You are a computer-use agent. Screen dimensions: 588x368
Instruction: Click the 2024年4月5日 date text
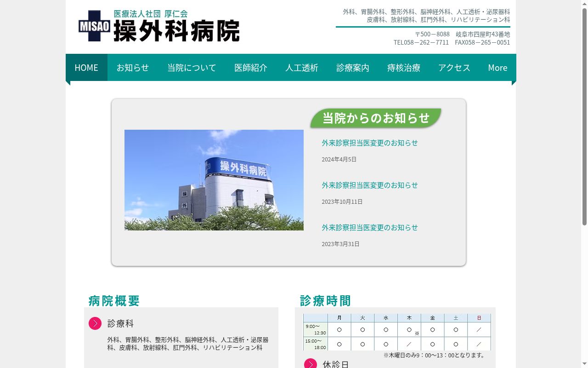[x=339, y=159]
